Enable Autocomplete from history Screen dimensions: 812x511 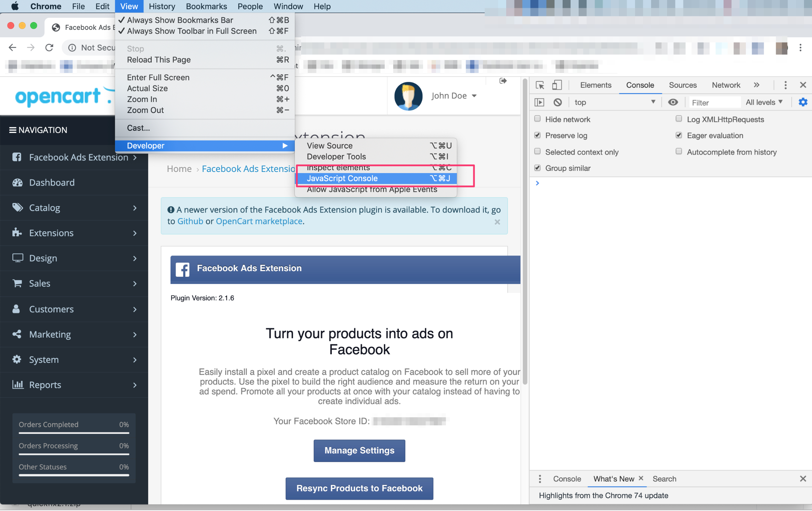[x=679, y=151]
